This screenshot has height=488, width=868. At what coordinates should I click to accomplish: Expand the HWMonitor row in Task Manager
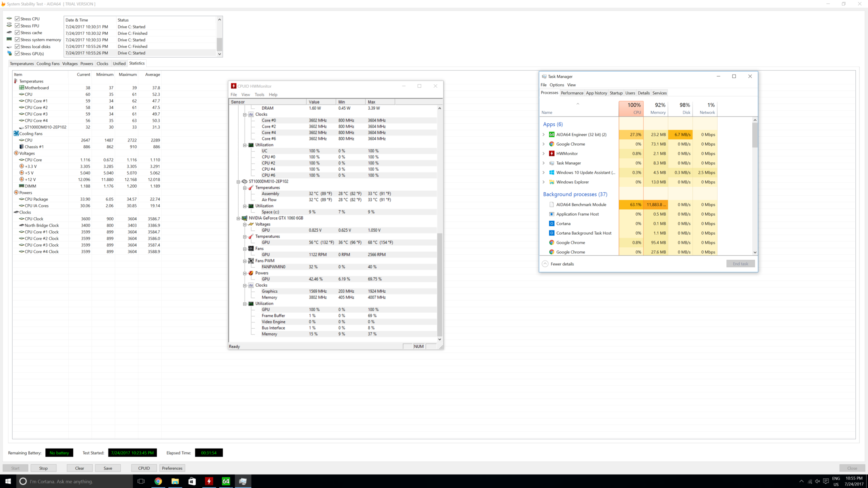click(x=544, y=153)
